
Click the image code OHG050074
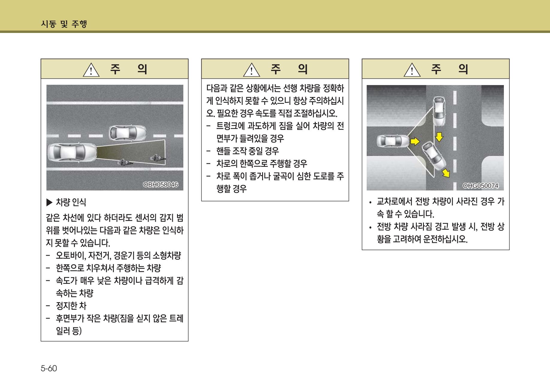coord(481,186)
